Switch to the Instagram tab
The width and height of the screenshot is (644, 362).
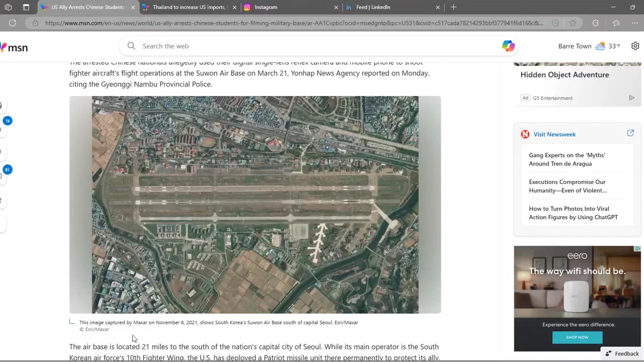point(287,8)
